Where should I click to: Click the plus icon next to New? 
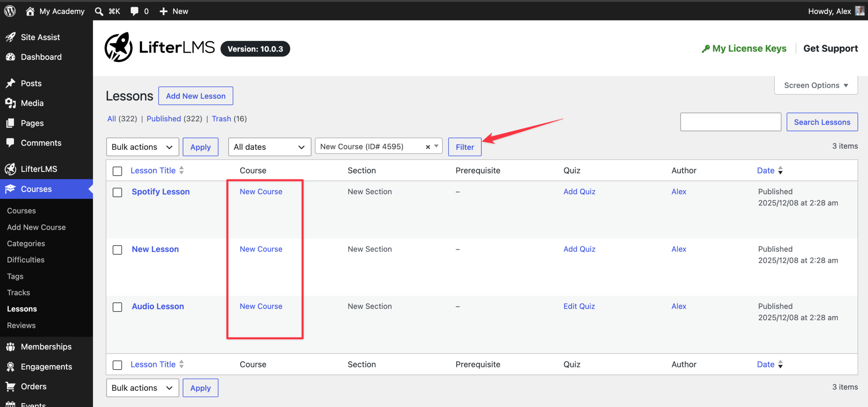(x=163, y=11)
